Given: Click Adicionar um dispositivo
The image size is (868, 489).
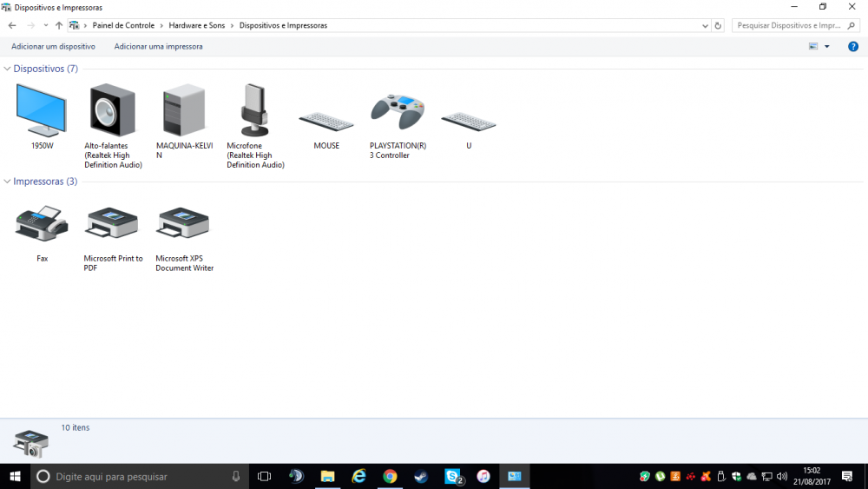Looking at the screenshot, I should point(53,47).
